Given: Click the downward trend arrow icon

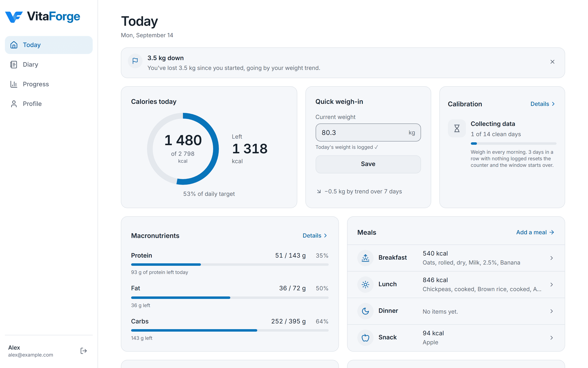Looking at the screenshot, I should pyautogui.click(x=319, y=192).
